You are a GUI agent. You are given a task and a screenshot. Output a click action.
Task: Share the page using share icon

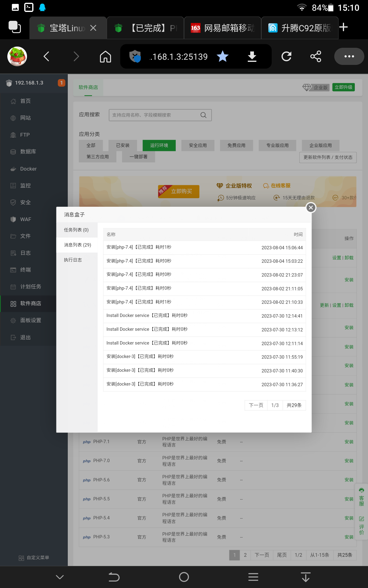click(316, 56)
